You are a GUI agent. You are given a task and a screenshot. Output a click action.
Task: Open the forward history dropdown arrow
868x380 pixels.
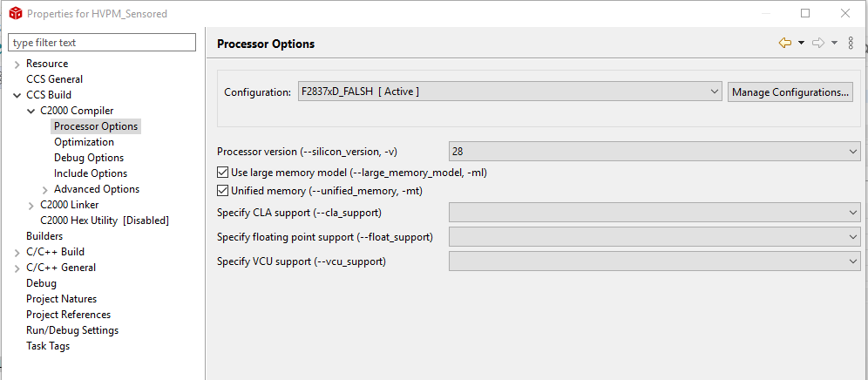(x=834, y=44)
